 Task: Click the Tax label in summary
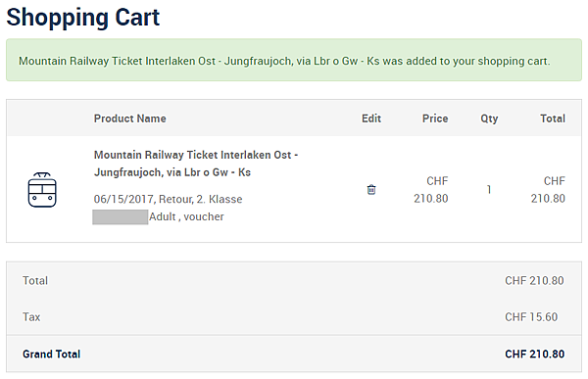[x=31, y=317]
